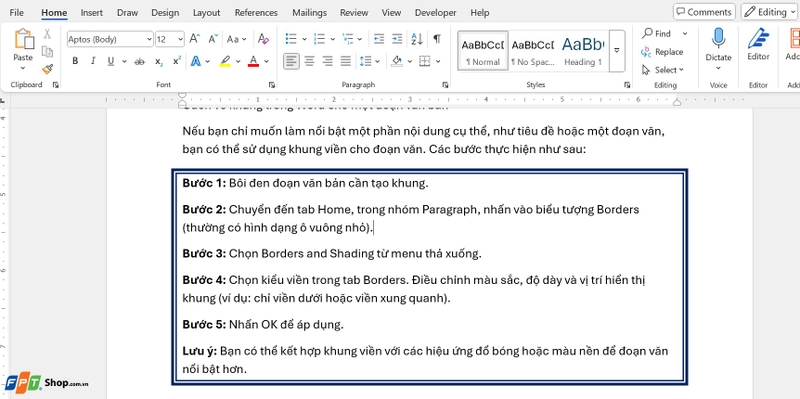Open Paragraph dialog launcher
The height and width of the screenshot is (399, 800).
pos(445,85)
